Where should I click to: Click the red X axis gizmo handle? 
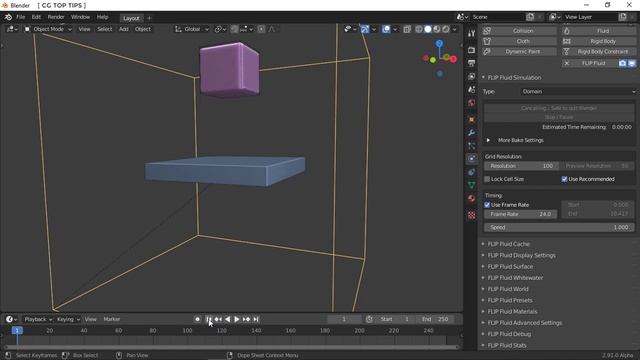pos(453,59)
